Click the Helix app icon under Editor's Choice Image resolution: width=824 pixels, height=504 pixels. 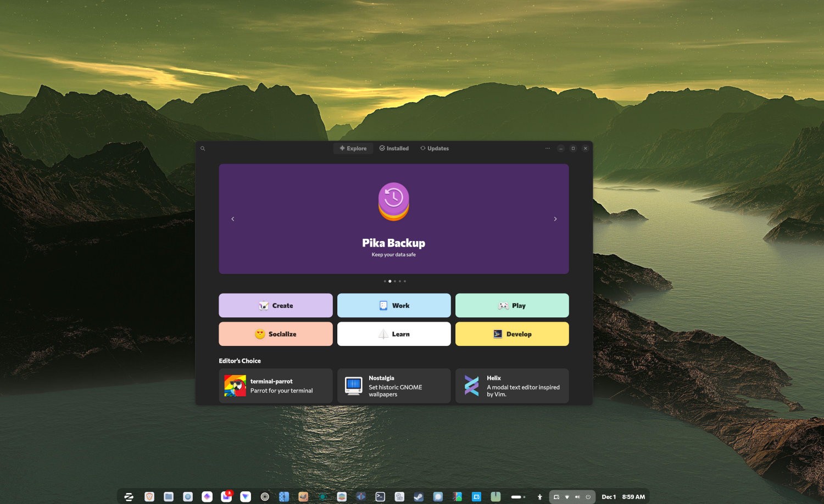point(471,386)
